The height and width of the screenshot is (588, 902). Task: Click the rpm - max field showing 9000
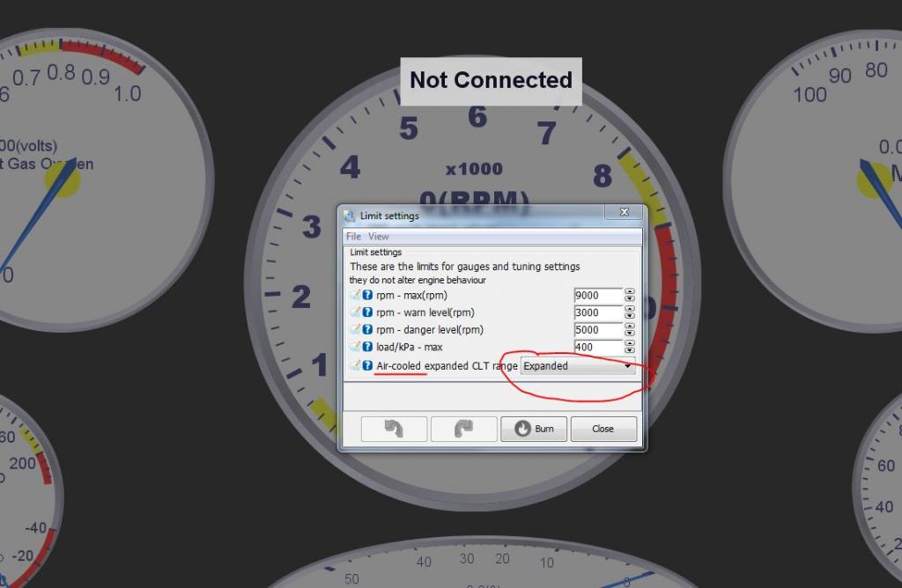pyautogui.click(x=598, y=296)
